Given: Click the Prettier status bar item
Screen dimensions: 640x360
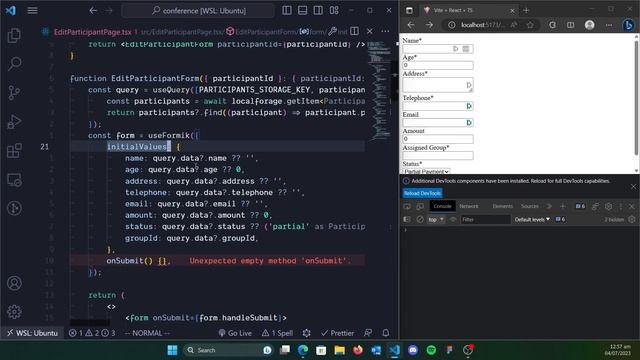Looking at the screenshot, I should coord(337,333).
